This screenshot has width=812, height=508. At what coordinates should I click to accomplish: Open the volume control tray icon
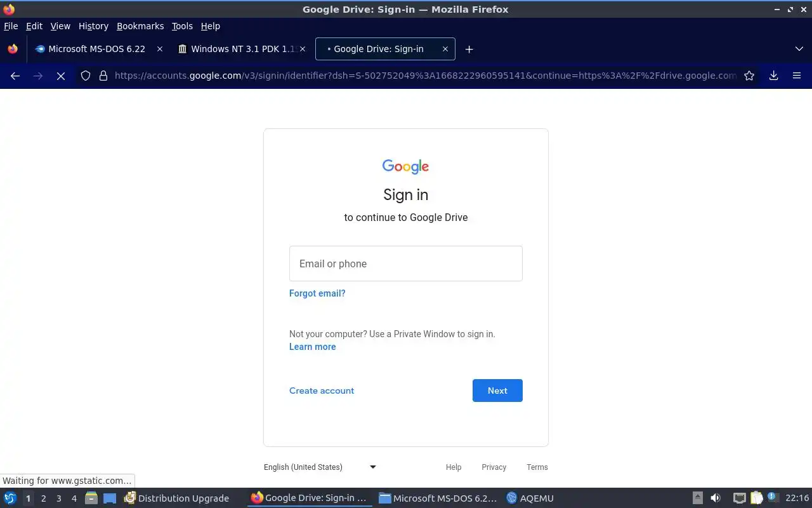(716, 498)
